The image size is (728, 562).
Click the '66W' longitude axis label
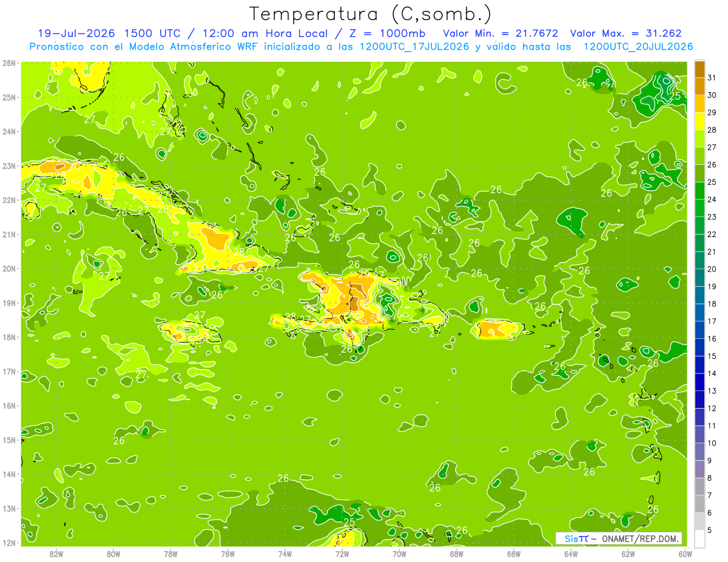pyautogui.click(x=514, y=554)
